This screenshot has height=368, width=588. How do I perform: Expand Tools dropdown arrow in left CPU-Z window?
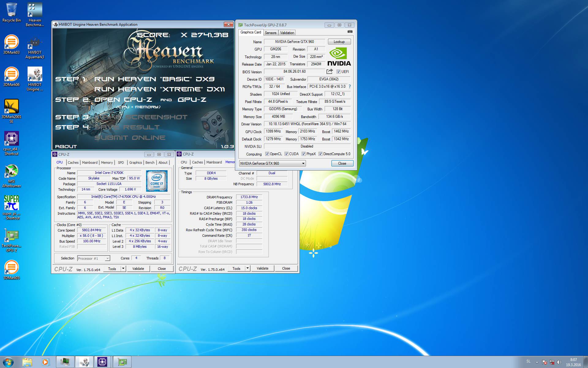123,269
